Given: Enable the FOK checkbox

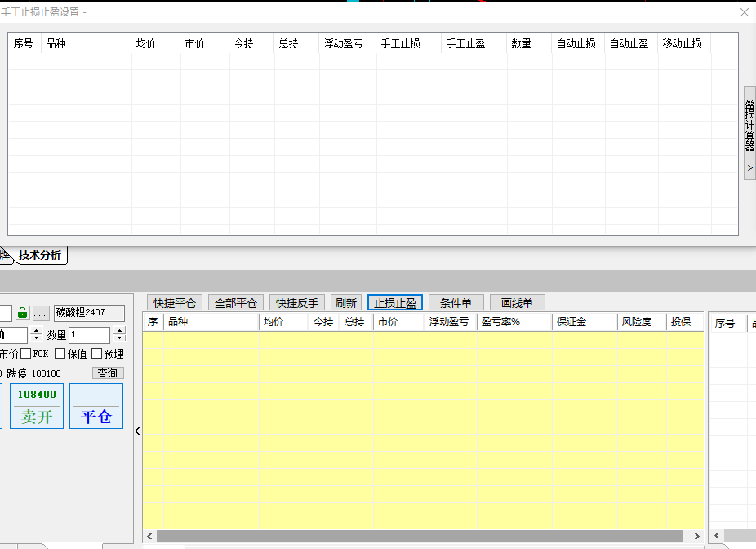Looking at the screenshot, I should pos(26,354).
